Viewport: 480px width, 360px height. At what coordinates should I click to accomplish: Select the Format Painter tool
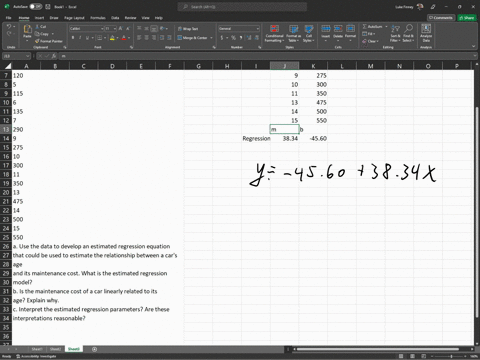point(49,41)
